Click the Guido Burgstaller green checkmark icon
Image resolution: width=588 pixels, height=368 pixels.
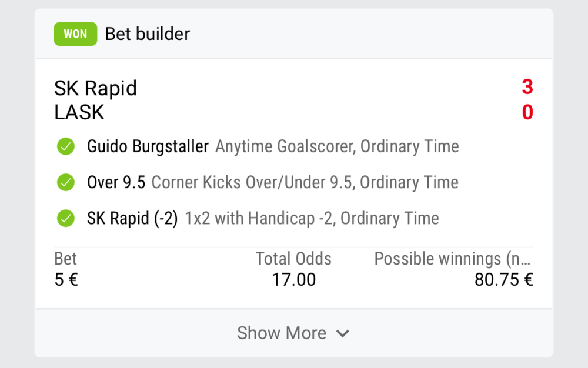pyautogui.click(x=65, y=146)
